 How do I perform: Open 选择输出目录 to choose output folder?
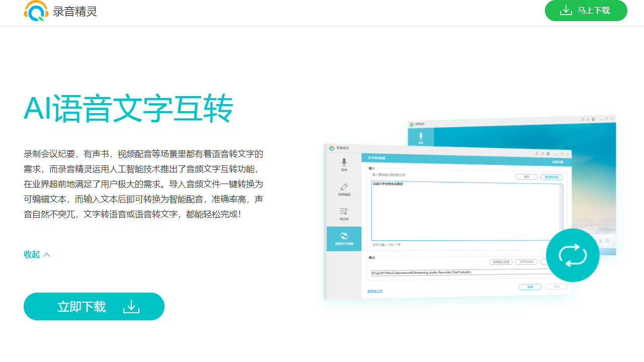502,262
